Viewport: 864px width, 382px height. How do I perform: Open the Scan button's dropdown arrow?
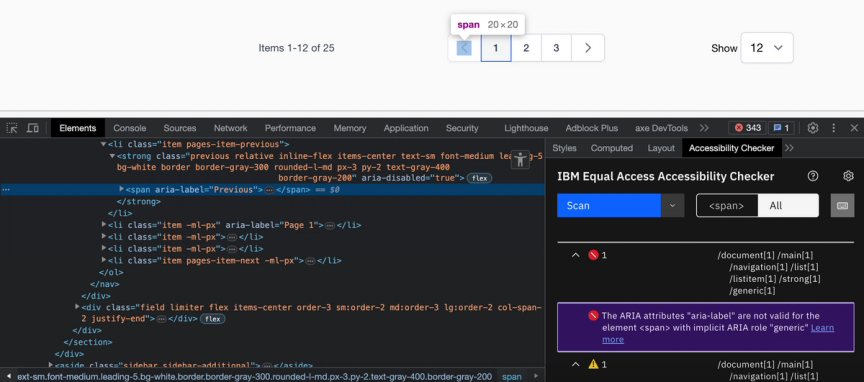coord(672,206)
